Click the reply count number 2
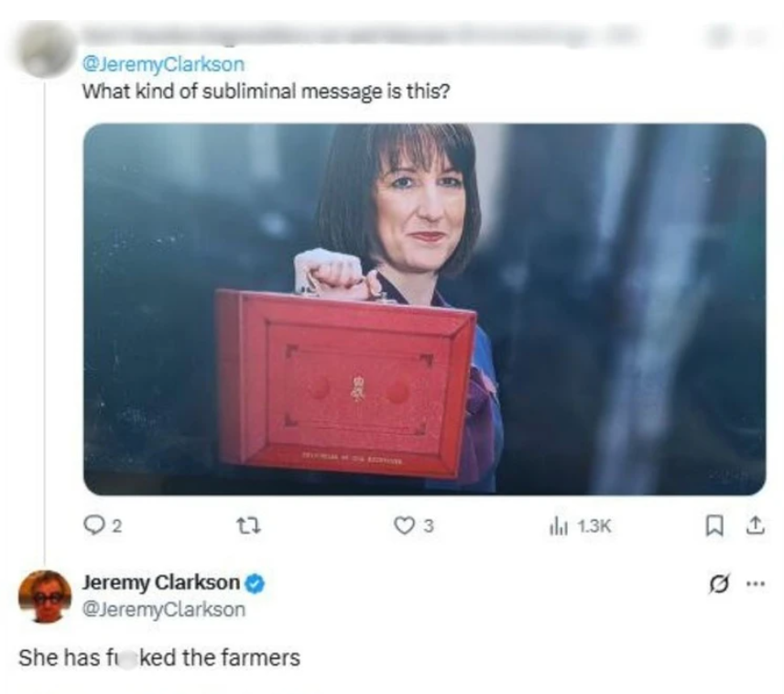The image size is (784, 694). click(116, 526)
